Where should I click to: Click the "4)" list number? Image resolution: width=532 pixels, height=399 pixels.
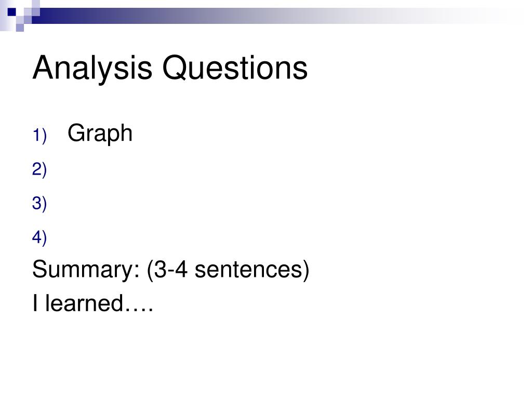point(39,237)
